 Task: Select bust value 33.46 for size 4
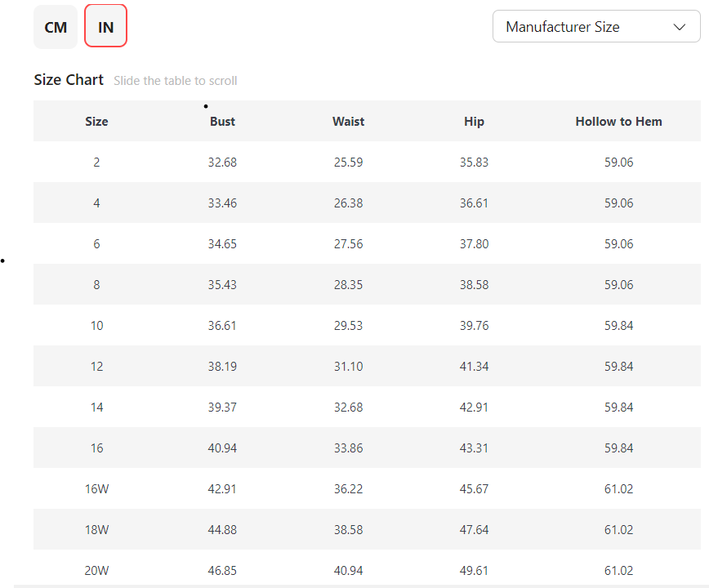pyautogui.click(x=222, y=203)
